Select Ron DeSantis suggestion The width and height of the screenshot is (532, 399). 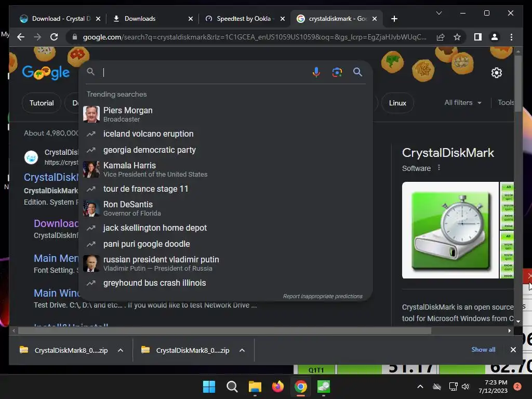(x=225, y=208)
